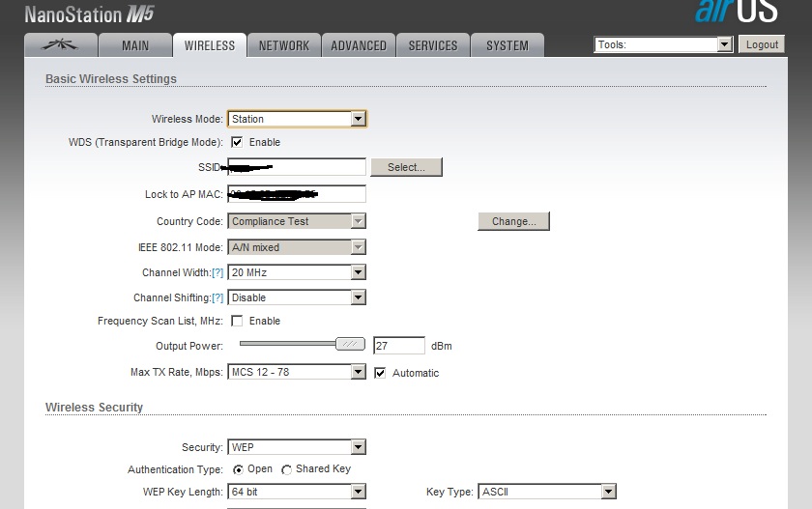Screen dimensions: 812x509
Task: Click the Output Power slider handle
Action: tap(351, 344)
